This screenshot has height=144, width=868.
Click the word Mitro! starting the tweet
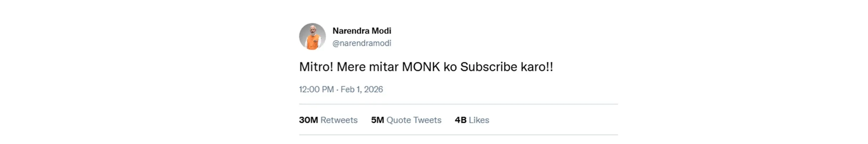(316, 67)
